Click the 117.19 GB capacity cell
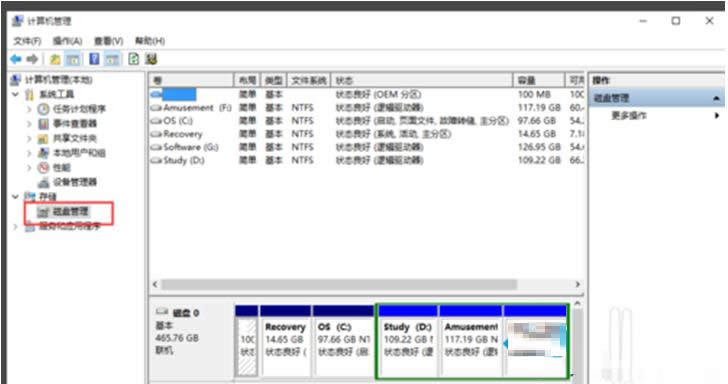The height and width of the screenshot is (384, 728). click(x=539, y=108)
